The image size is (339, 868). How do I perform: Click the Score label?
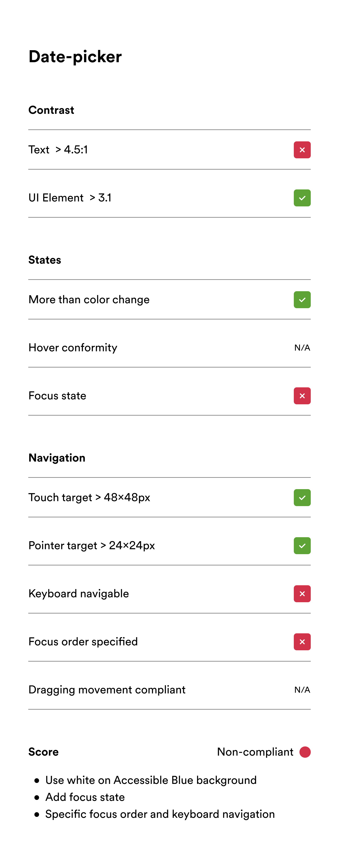tap(43, 752)
